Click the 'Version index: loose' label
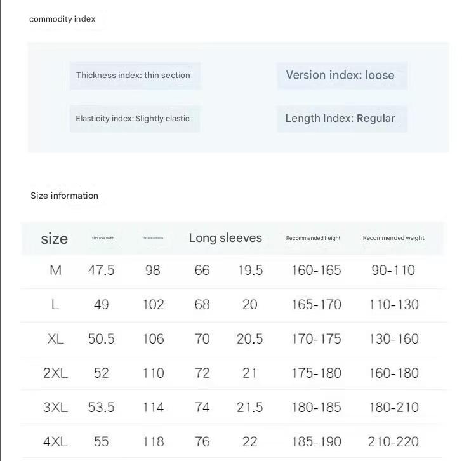Screen dimensions: 476x461 click(340, 75)
